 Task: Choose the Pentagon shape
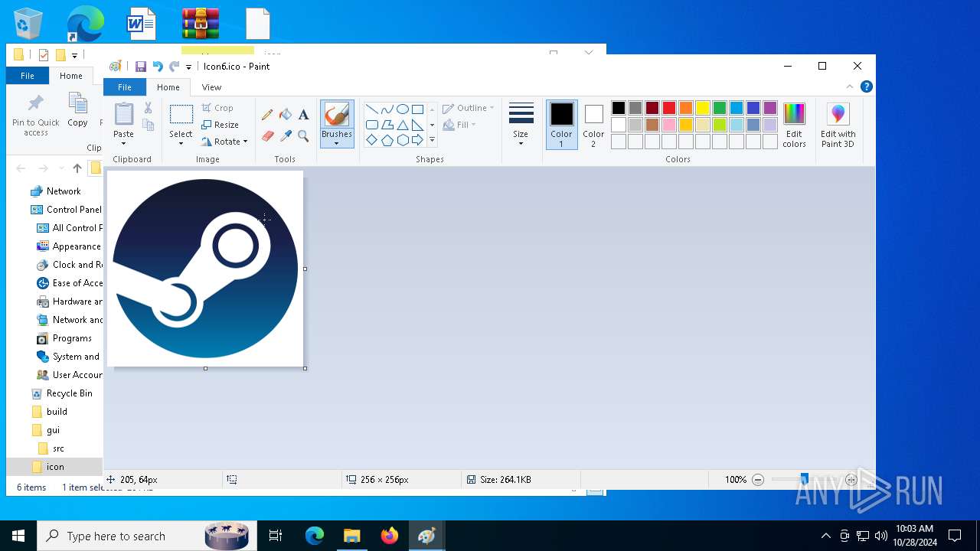coord(387,140)
